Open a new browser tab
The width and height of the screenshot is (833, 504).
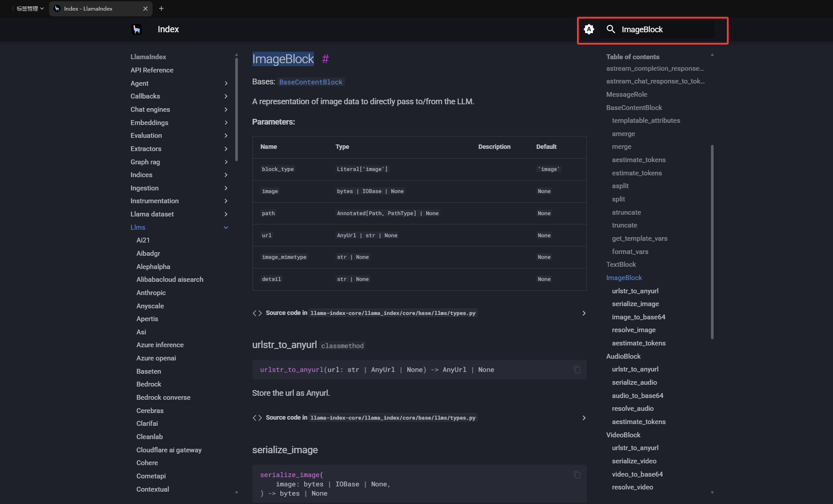[x=161, y=8]
